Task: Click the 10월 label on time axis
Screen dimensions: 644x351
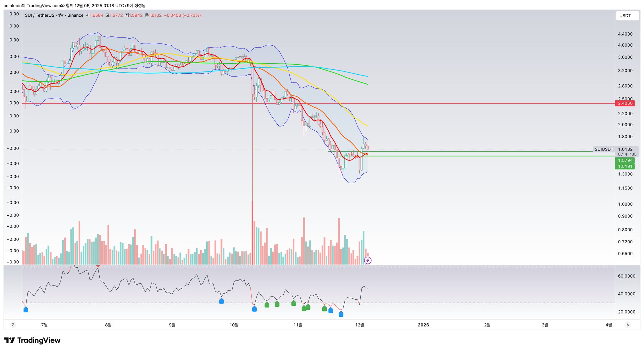Action: [x=234, y=325]
